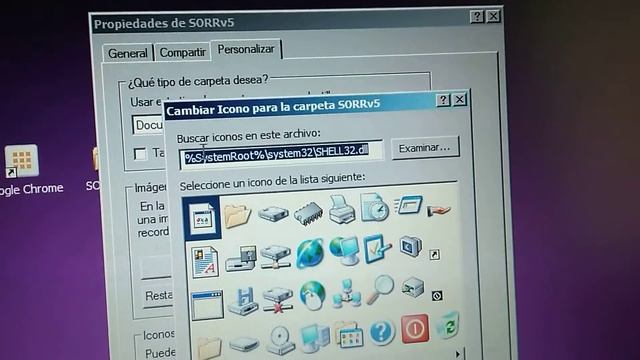Pick the blue question mark help icon
The height and width of the screenshot is (360, 640).
pos(382,332)
